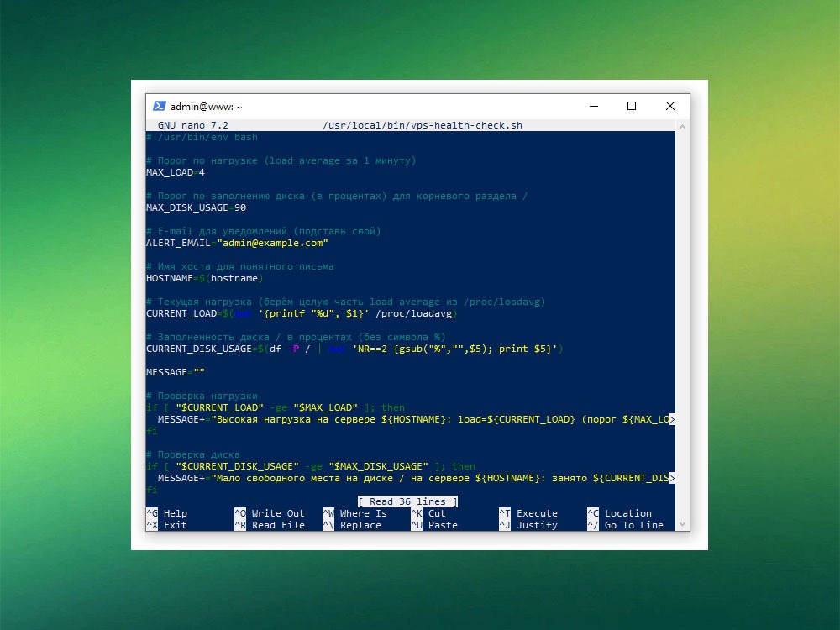This screenshot has width=840, height=630.
Task: Click the PowerShell icon in the title bar
Action: tap(159, 107)
